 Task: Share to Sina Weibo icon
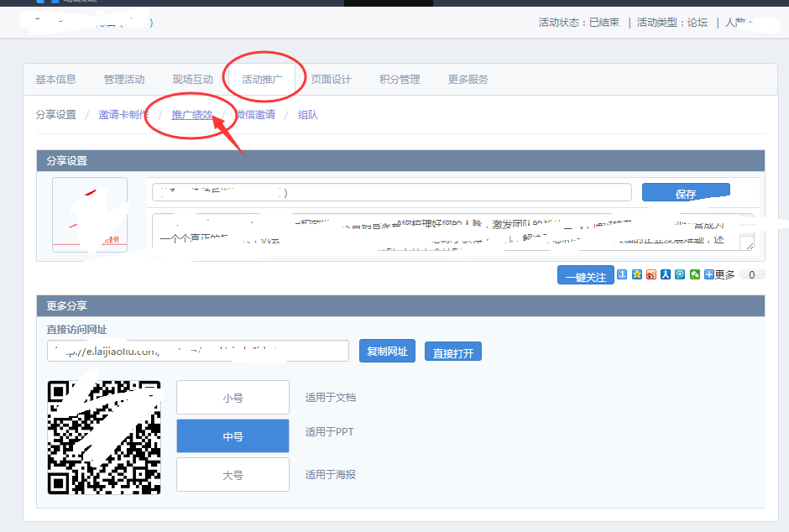click(651, 274)
